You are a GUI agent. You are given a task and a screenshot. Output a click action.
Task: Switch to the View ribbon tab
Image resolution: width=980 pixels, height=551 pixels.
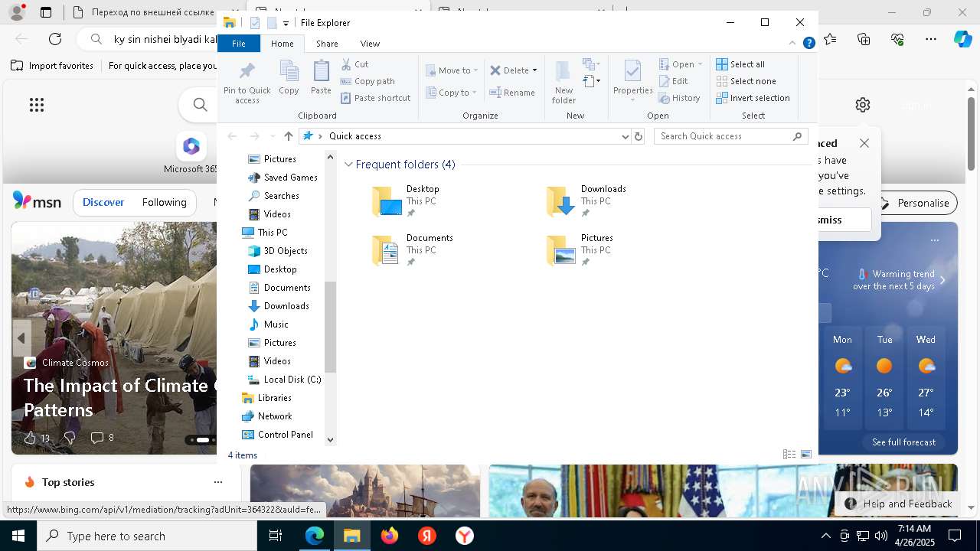coord(370,44)
